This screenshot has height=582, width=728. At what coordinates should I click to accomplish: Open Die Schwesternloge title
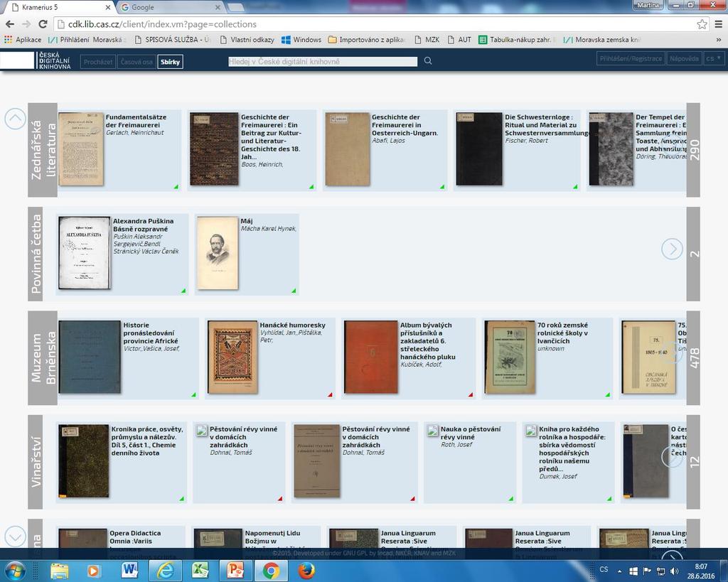tap(547, 125)
